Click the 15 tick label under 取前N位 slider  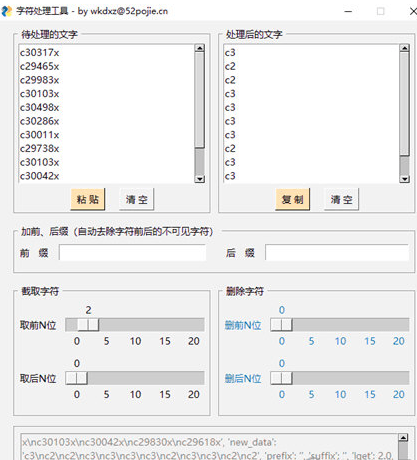[x=165, y=341]
